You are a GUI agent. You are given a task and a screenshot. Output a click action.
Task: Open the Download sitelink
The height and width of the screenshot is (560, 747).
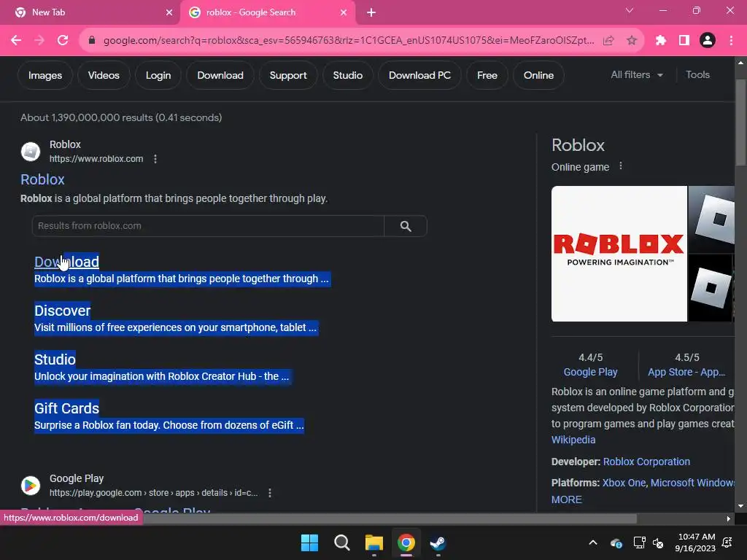66,262
